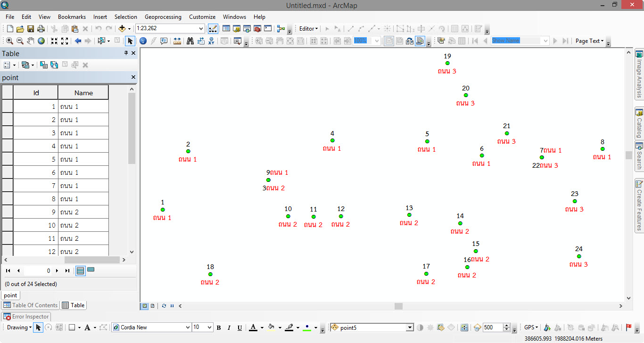Viewport: 644px width, 343px height.
Task: Open the map scale dropdown
Action: click(x=201, y=29)
